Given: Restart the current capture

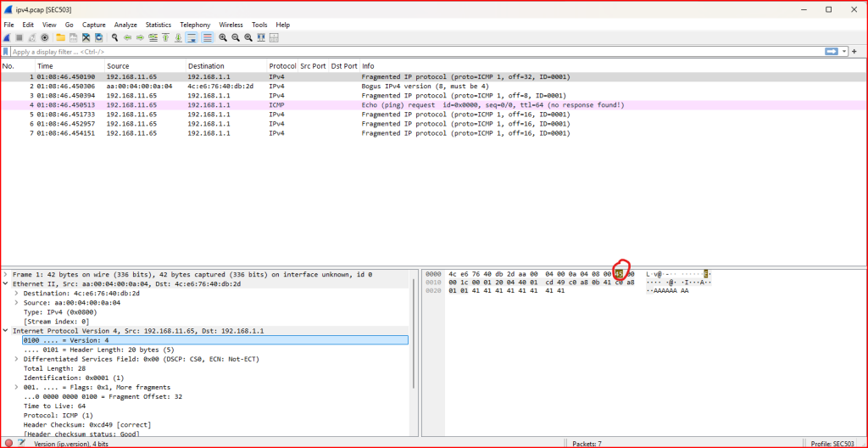Looking at the screenshot, I should [32, 37].
